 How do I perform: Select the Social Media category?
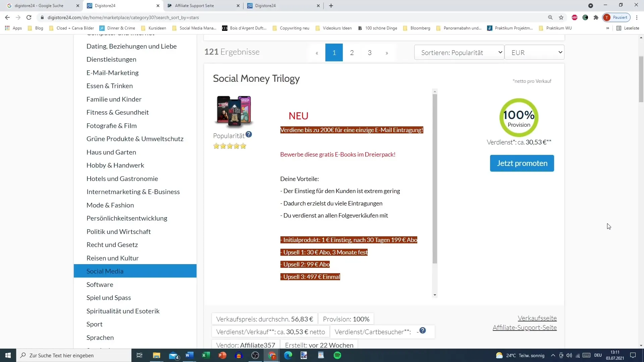point(135,271)
